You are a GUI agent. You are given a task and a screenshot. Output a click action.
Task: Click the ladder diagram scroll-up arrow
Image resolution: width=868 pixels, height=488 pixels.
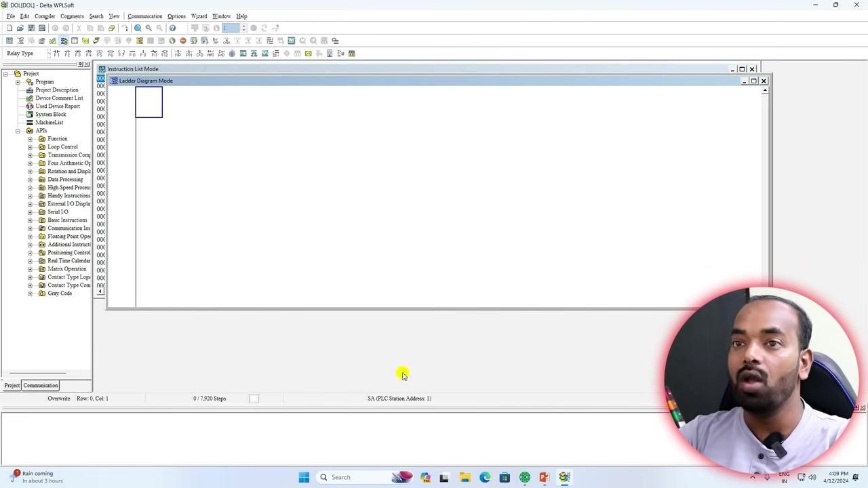click(765, 90)
